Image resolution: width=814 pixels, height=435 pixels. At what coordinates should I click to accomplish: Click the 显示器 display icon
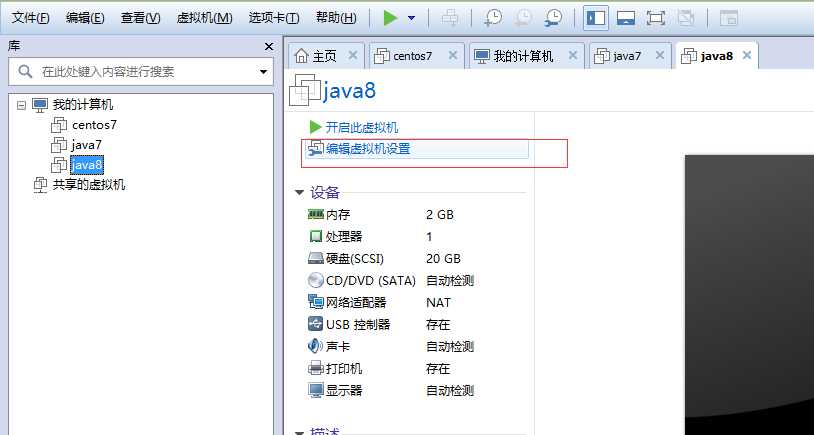pos(316,390)
